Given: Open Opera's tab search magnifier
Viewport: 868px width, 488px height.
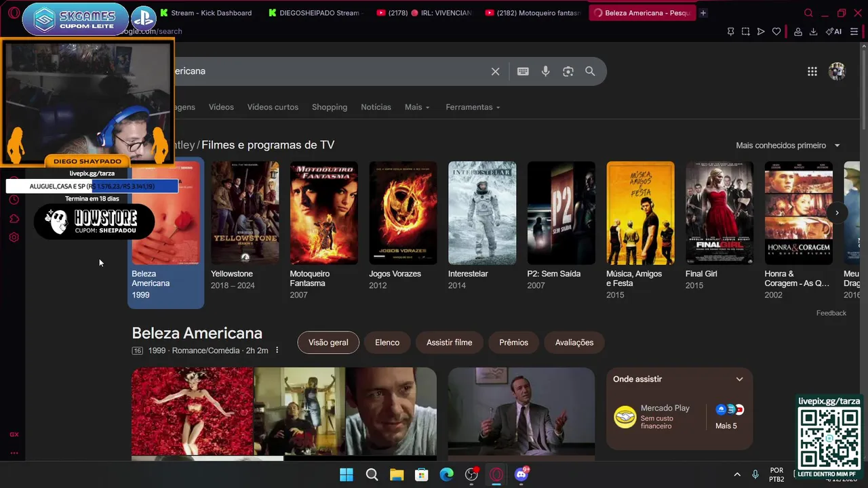Looking at the screenshot, I should [808, 13].
